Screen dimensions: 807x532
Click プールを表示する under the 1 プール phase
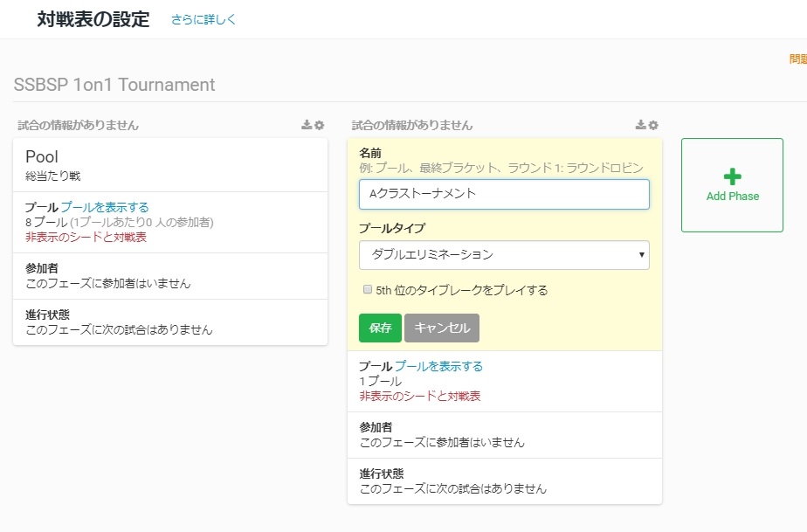point(438,366)
